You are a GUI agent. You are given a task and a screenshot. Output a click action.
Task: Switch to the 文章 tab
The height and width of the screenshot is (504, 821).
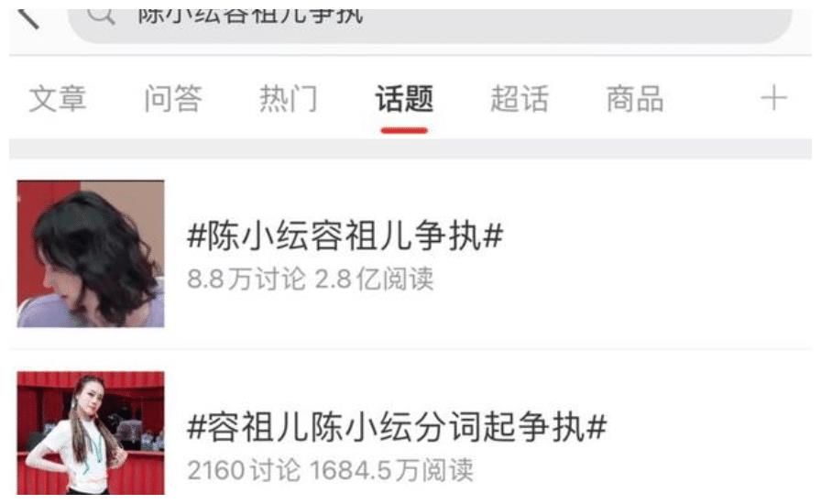58,98
